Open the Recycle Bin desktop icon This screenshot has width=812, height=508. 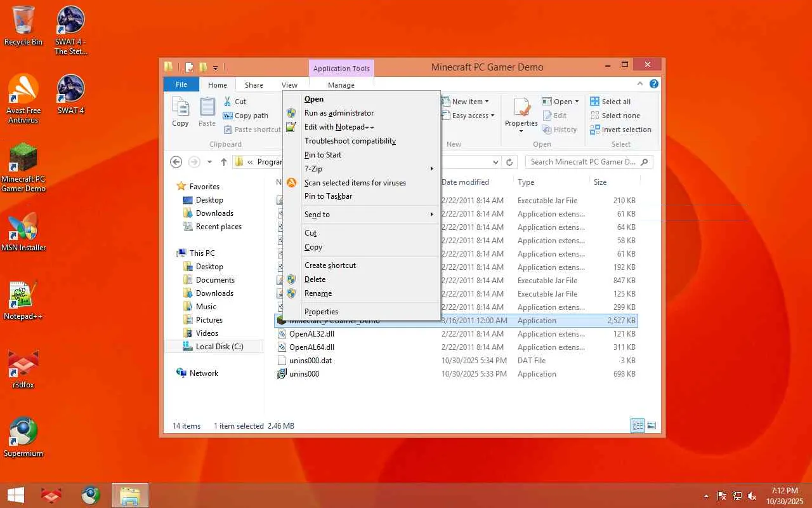click(x=23, y=25)
